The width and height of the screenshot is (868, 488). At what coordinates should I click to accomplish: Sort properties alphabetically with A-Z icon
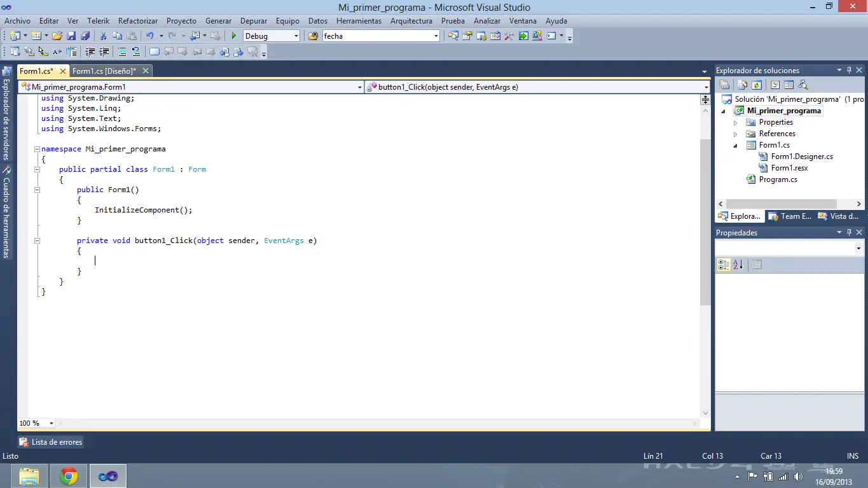[x=738, y=265]
